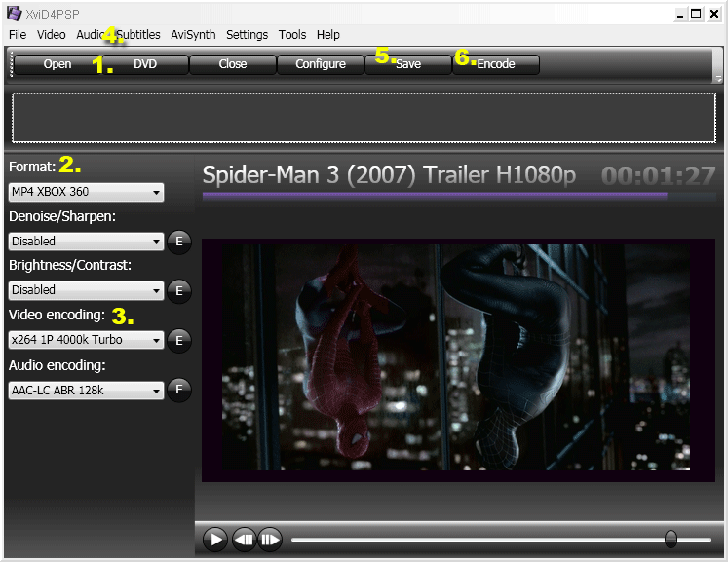The width and height of the screenshot is (728, 562).
Task: Open the AviSynth menu
Action: [x=193, y=35]
